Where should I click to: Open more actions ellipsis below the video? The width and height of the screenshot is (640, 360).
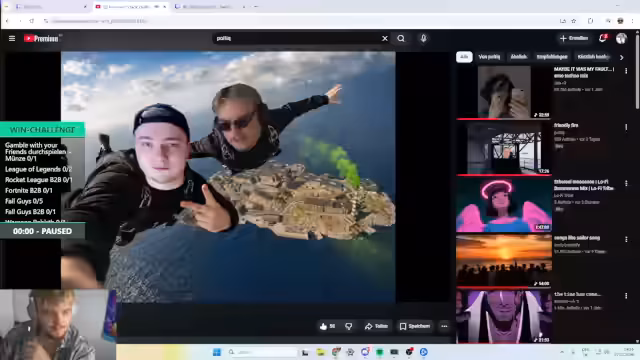(x=444, y=326)
